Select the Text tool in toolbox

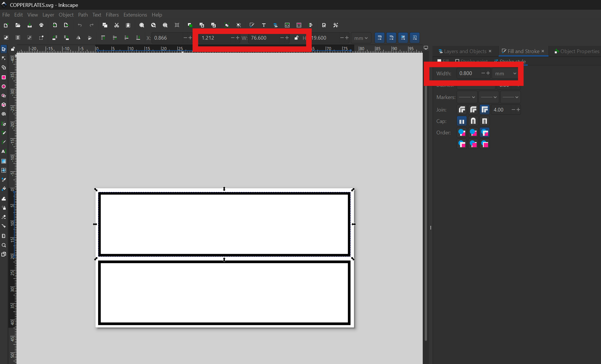point(4,151)
